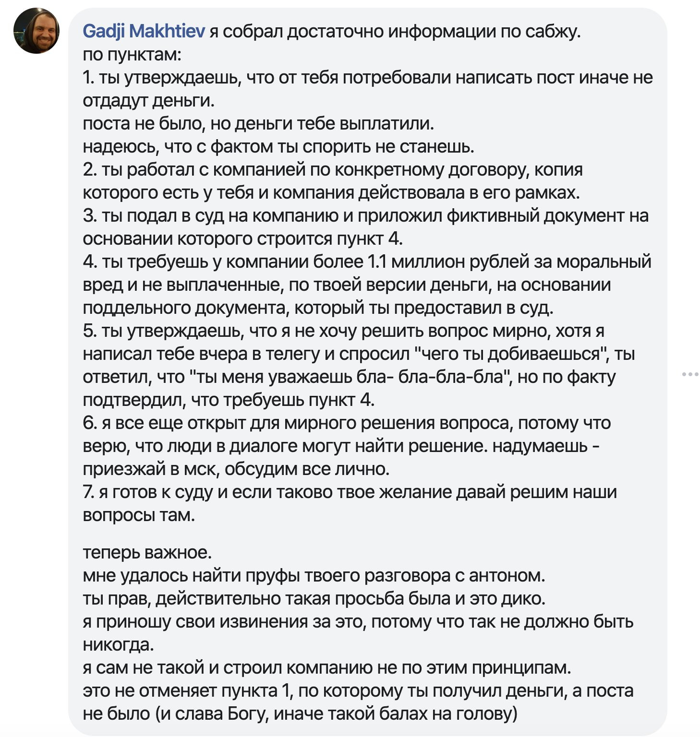This screenshot has height=737, width=700.
Task: Open the Gadji Makhtiev profile name link
Action: (144, 31)
